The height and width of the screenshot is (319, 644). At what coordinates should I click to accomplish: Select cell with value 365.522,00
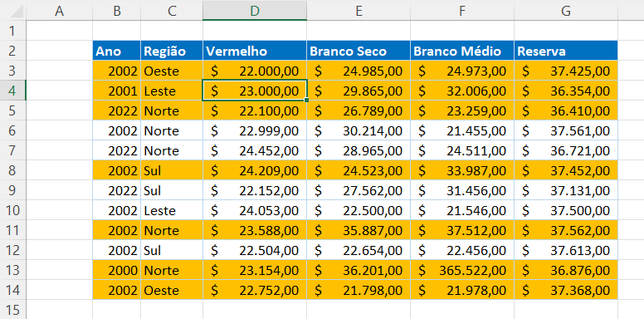pyautogui.click(x=462, y=270)
